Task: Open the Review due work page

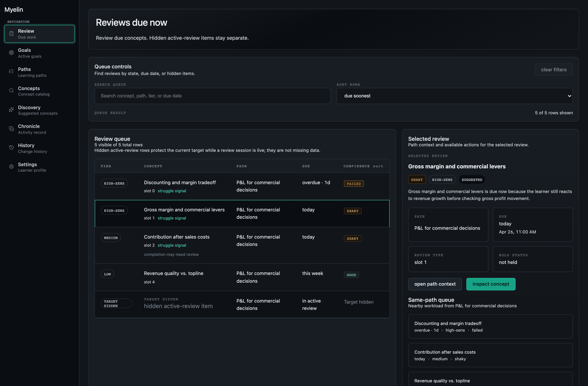Action: coord(40,34)
